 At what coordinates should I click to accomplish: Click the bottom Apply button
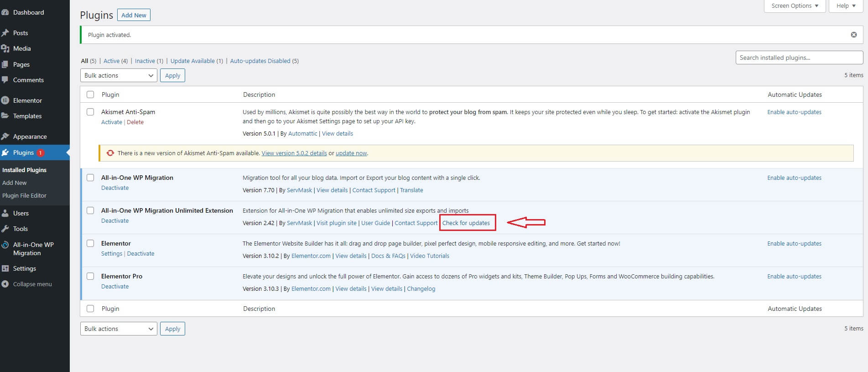(x=172, y=329)
